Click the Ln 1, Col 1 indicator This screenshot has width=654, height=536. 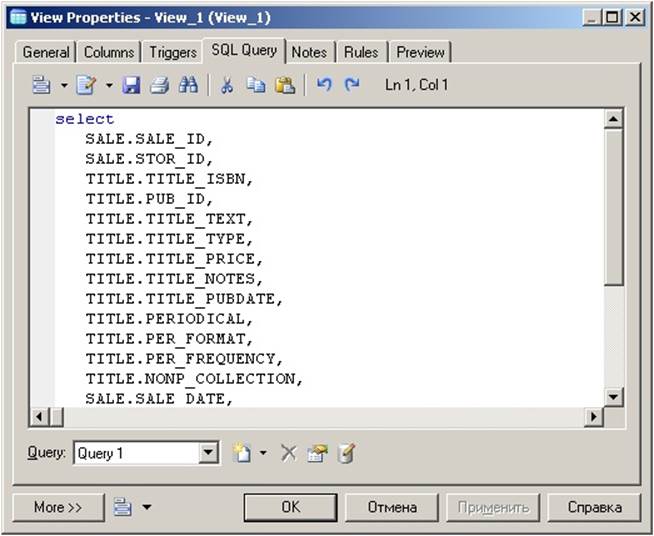[x=417, y=85]
